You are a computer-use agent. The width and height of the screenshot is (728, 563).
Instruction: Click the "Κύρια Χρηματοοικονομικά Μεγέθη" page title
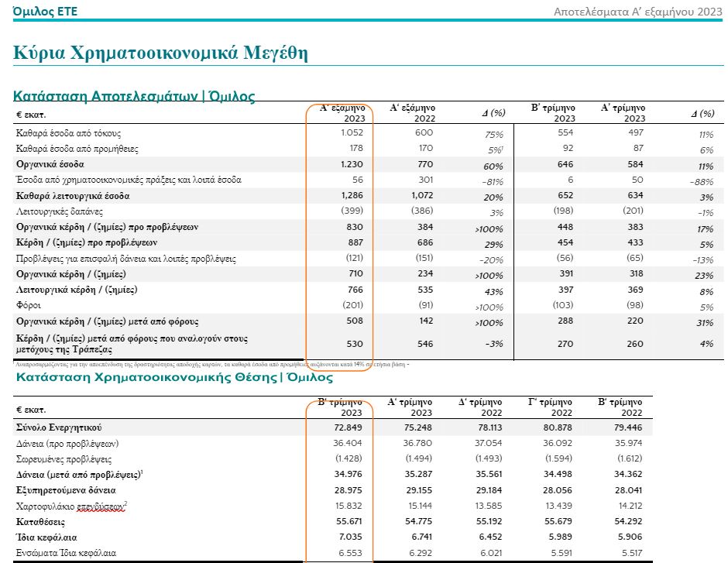click(160, 53)
